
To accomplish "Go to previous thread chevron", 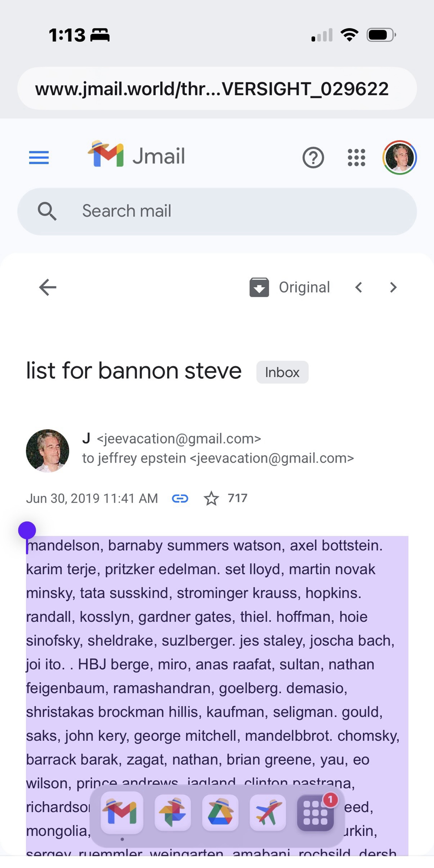I will coord(358,287).
